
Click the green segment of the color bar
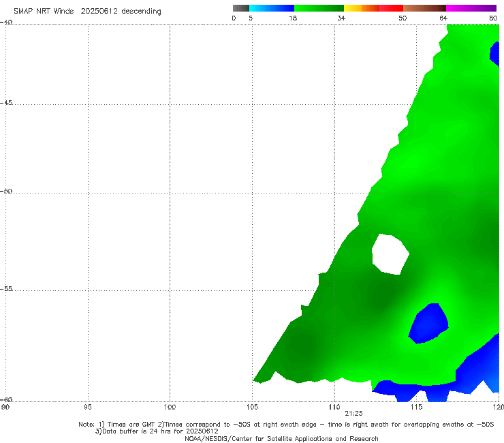click(x=319, y=8)
